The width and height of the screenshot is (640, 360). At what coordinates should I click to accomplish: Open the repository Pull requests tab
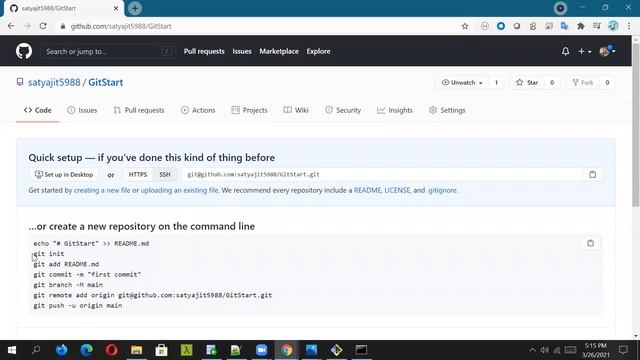[x=139, y=110]
